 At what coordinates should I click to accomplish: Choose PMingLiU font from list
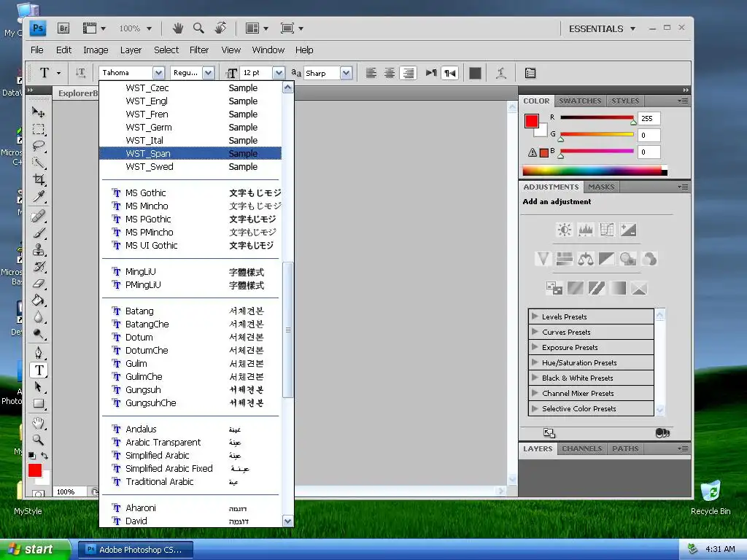point(190,285)
